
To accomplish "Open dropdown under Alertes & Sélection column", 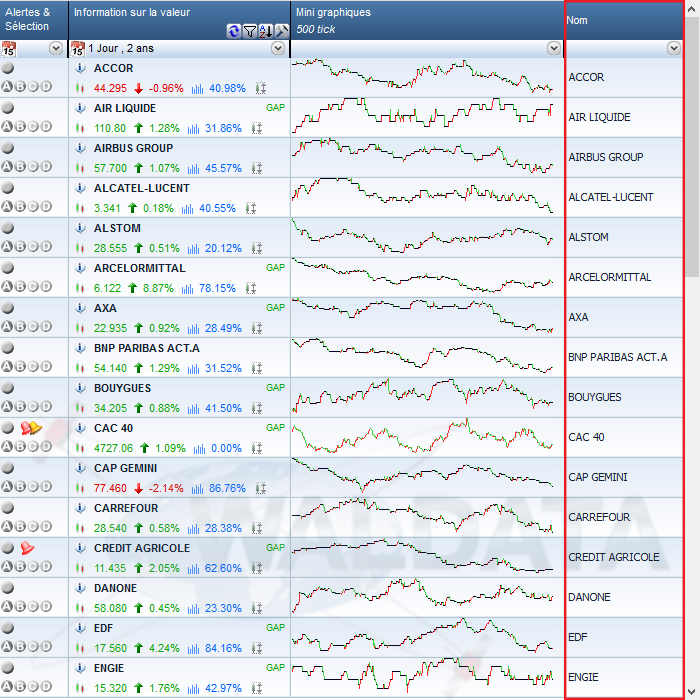I will [56, 48].
